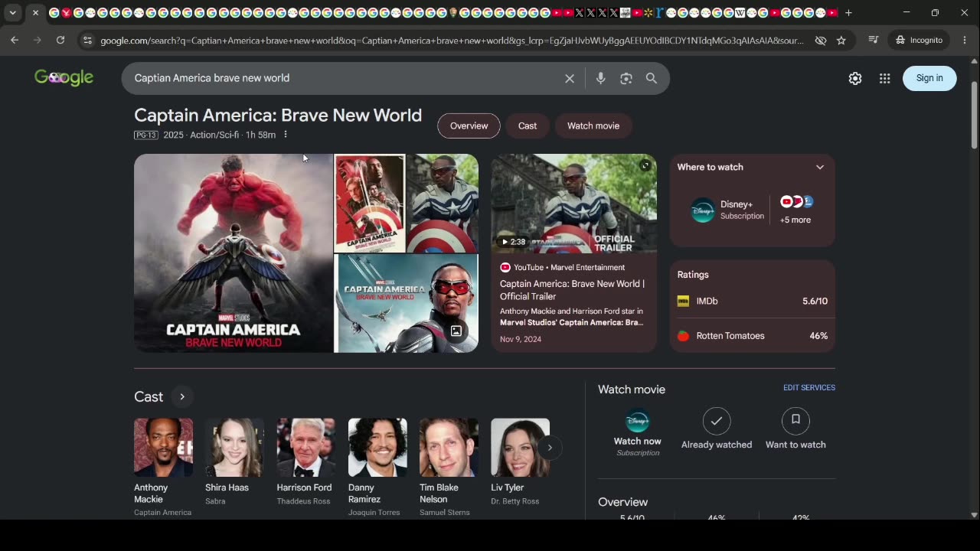Collapse the Where to watch panel
980x551 pixels.
[x=820, y=167]
